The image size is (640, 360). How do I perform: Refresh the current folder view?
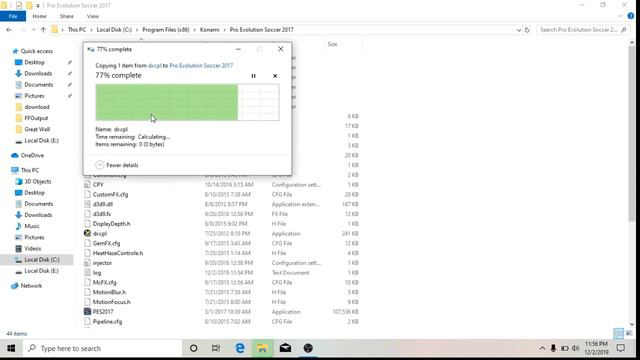(527, 30)
